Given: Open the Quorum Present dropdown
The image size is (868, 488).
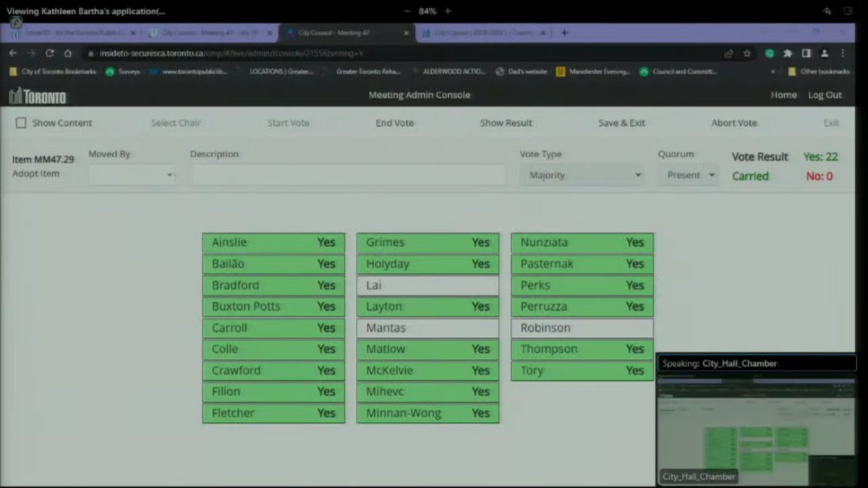Looking at the screenshot, I should pos(688,175).
